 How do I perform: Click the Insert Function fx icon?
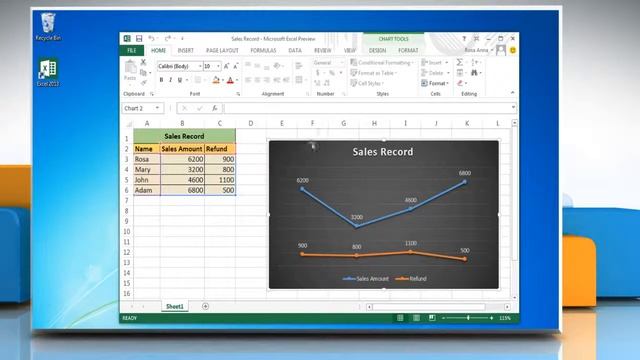coord(215,108)
